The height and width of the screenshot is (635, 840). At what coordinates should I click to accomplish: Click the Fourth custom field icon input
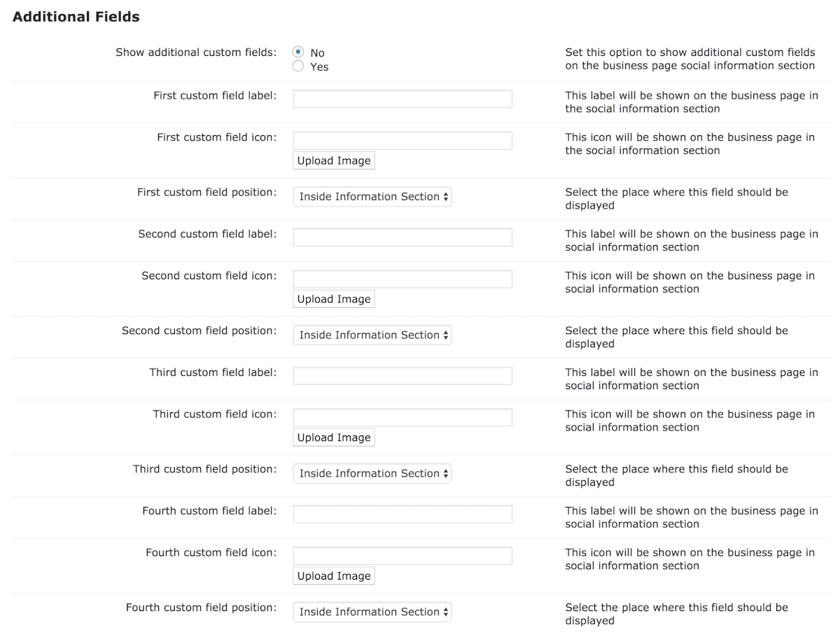click(402, 556)
